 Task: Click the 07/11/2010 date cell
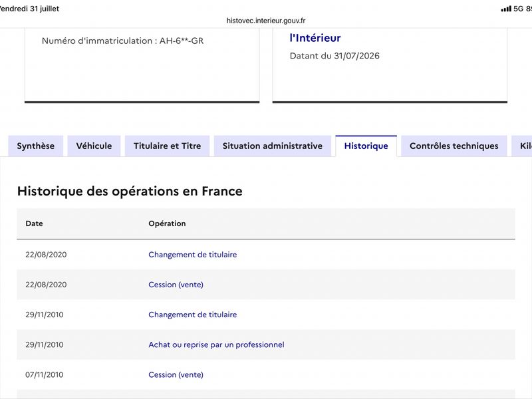(x=45, y=374)
